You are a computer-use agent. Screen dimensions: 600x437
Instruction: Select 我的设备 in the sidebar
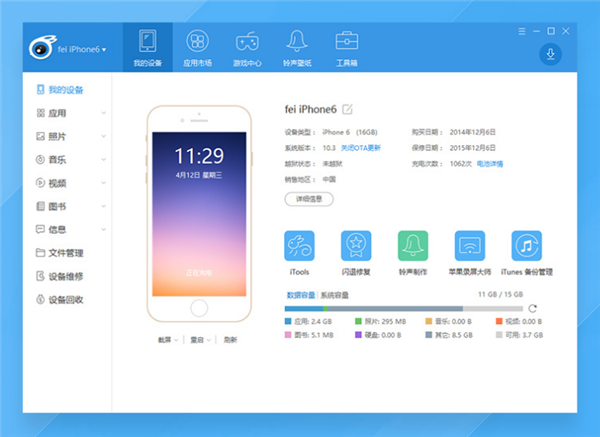tap(60, 90)
